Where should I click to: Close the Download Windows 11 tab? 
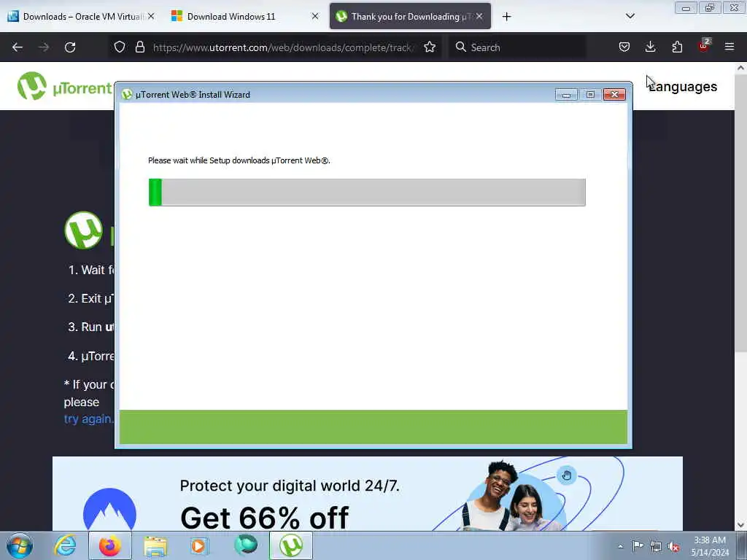[x=315, y=17]
